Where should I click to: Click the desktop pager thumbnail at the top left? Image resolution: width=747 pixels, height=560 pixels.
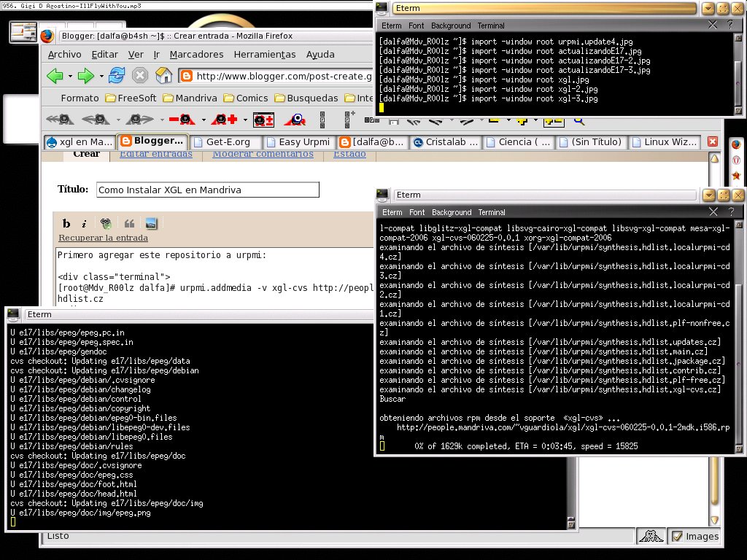tap(23, 32)
